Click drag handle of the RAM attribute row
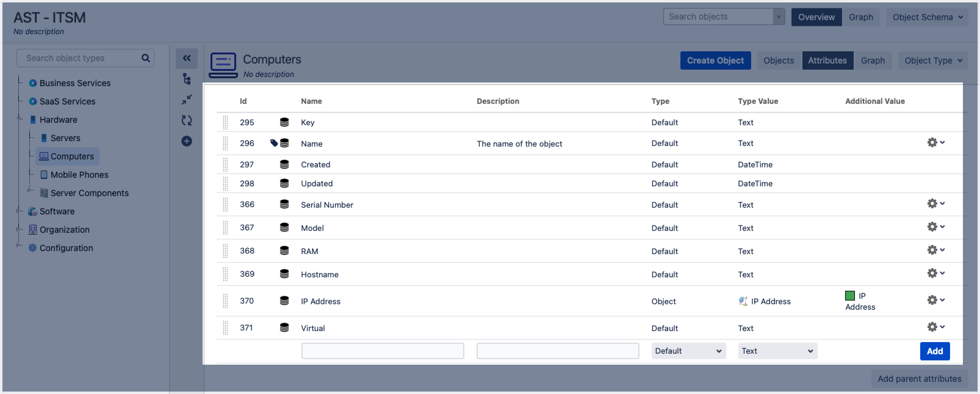This screenshot has height=394, width=980. 225,251
